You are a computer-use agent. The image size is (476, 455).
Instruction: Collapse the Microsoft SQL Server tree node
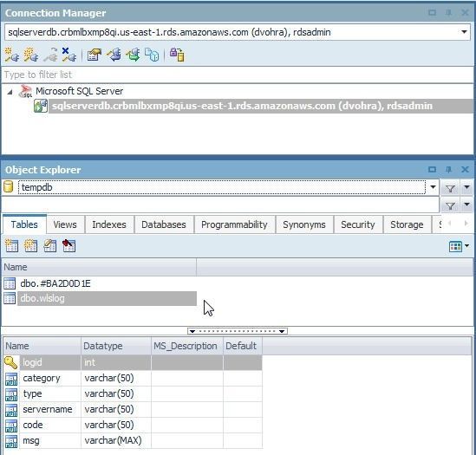10,91
